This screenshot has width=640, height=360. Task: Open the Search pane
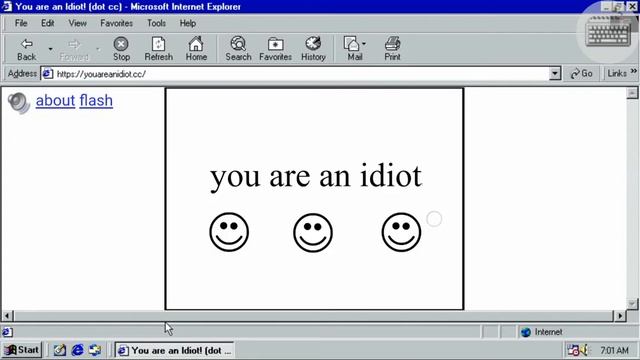point(238,49)
